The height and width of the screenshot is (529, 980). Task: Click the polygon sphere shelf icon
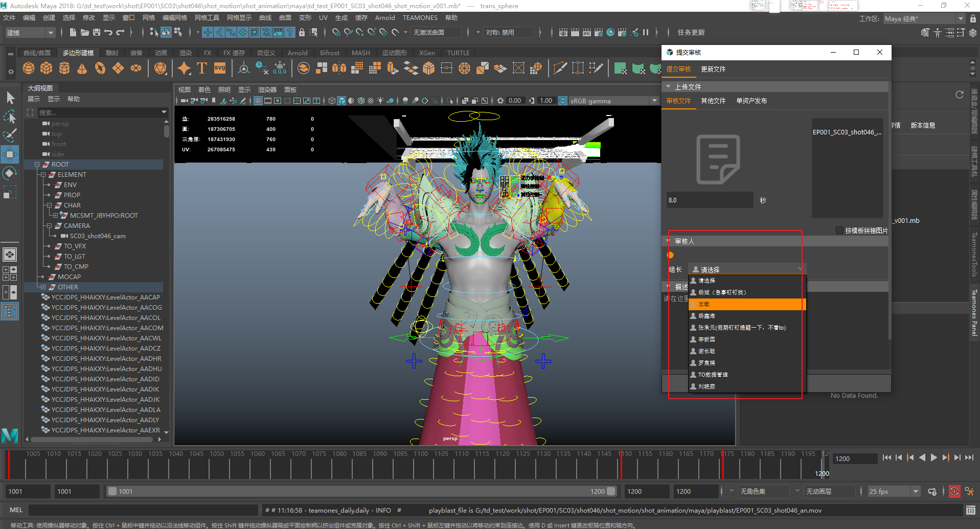pyautogui.click(x=29, y=68)
